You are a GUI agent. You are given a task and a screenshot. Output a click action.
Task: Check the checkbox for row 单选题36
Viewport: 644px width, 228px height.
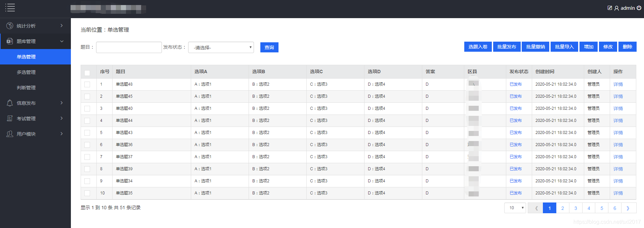(x=87, y=145)
